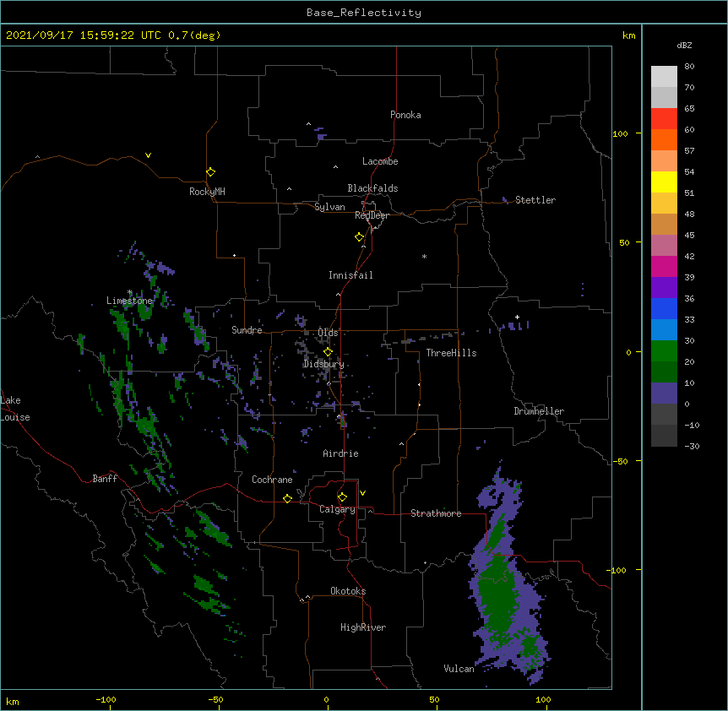Viewport: 728px width, 711px height.
Task: Select the Sundre label
Action: [247, 330]
